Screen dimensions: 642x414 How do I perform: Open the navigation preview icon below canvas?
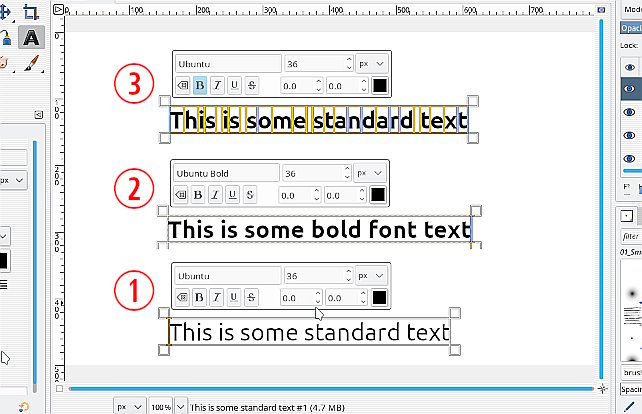click(x=602, y=389)
